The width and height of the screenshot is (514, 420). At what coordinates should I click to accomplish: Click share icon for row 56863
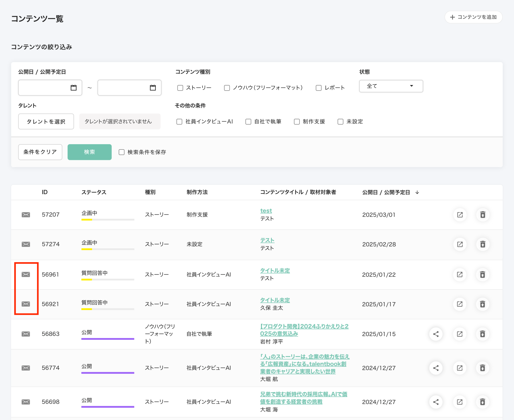click(436, 334)
